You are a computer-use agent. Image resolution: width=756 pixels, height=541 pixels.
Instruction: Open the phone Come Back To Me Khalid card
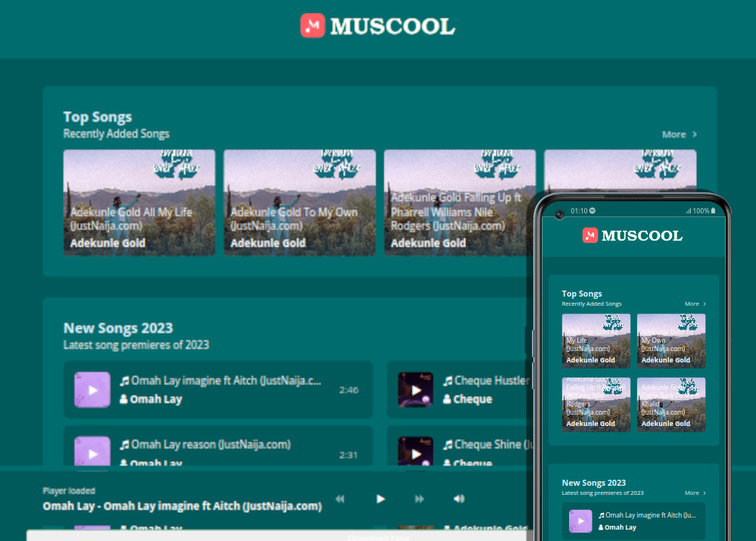click(x=671, y=405)
